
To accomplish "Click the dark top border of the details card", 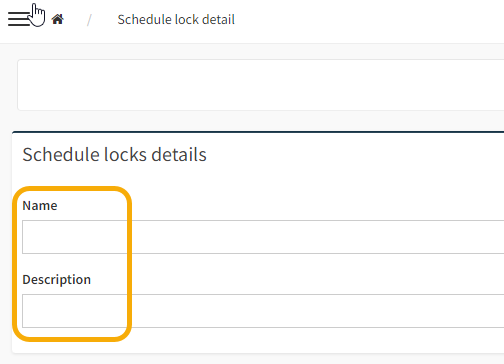I will [x=258, y=132].
